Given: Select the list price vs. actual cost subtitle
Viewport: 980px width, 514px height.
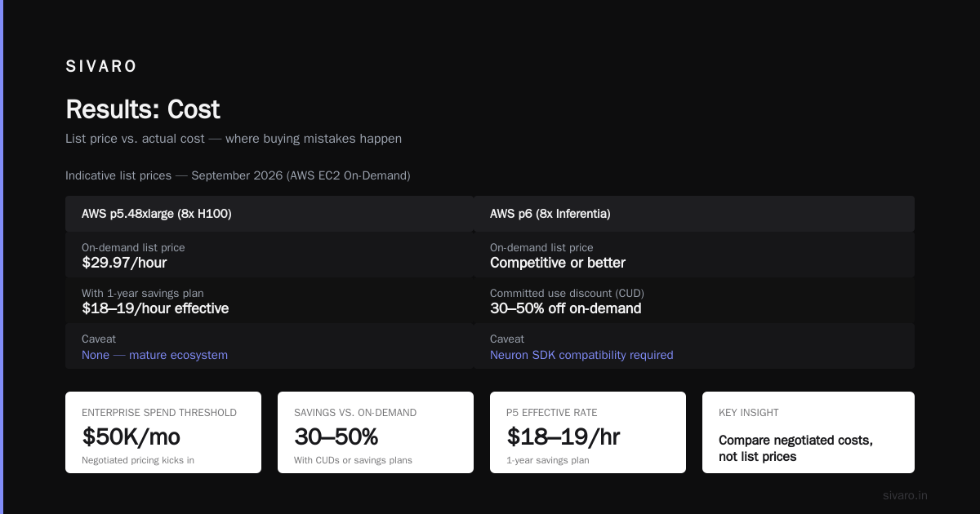Looking at the screenshot, I should [x=234, y=139].
